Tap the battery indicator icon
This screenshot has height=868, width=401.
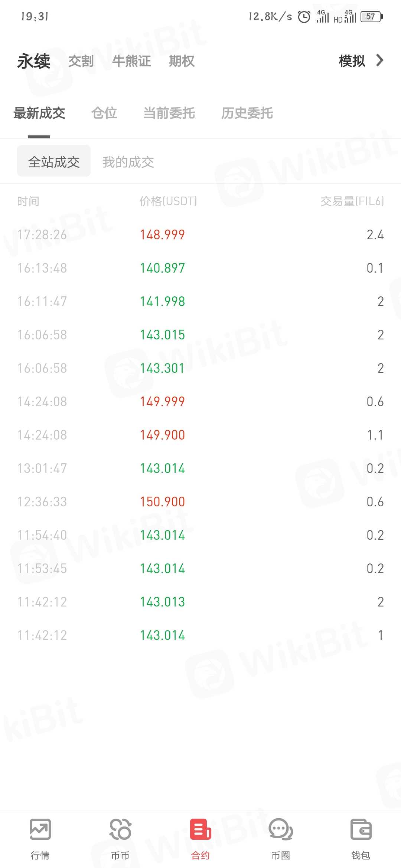pos(371,17)
